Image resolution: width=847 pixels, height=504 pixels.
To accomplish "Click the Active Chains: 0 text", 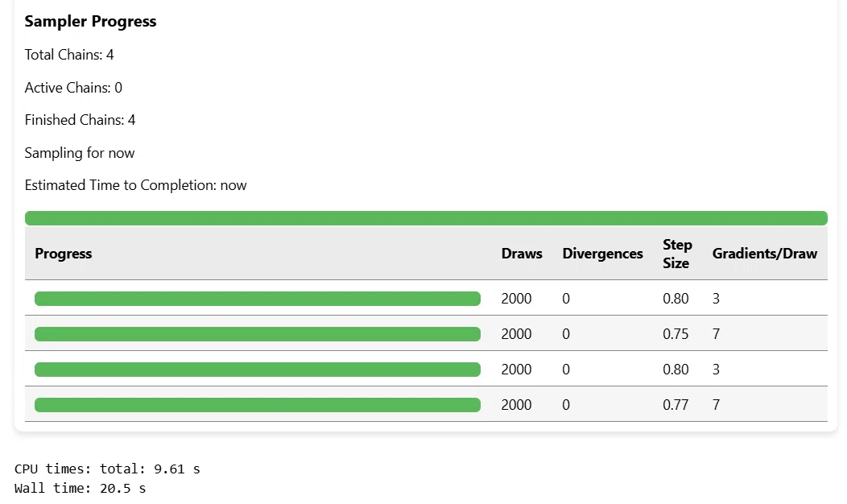I will [x=73, y=88].
